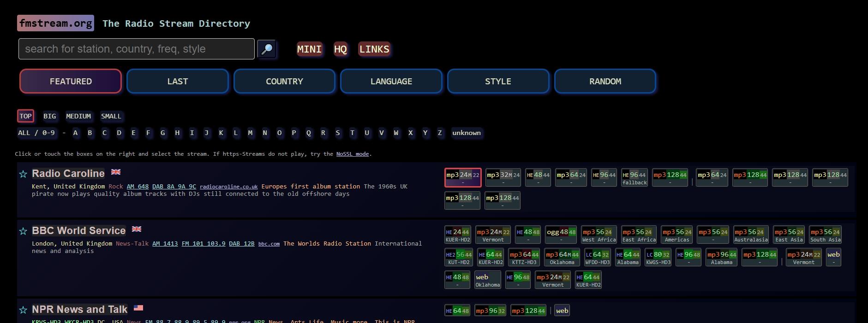Filter stations by unknown name
868x323 pixels.
click(x=467, y=133)
